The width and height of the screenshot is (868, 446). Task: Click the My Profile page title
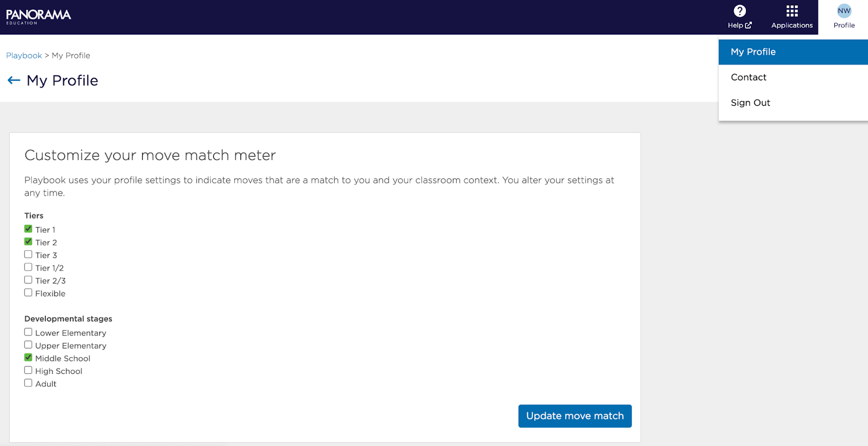(62, 81)
